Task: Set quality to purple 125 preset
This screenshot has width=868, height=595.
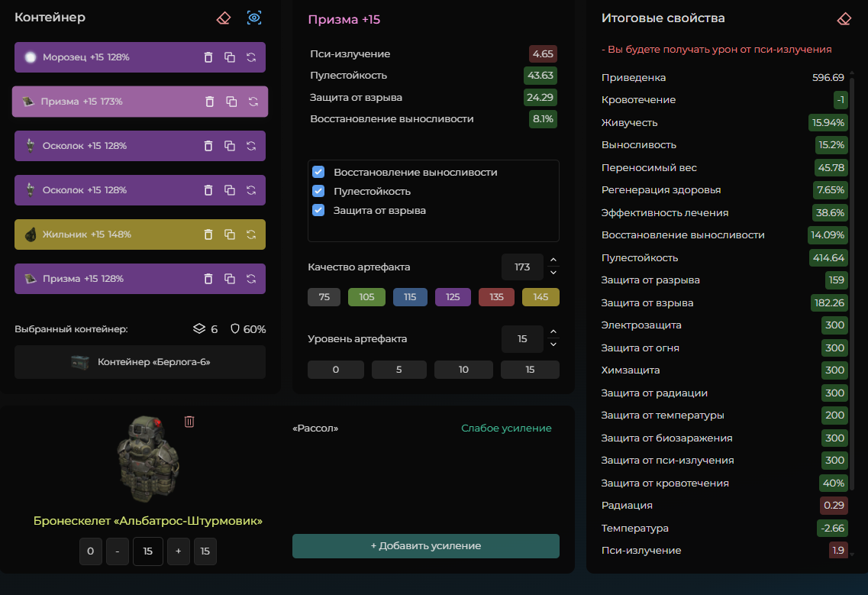Action: pyautogui.click(x=453, y=297)
